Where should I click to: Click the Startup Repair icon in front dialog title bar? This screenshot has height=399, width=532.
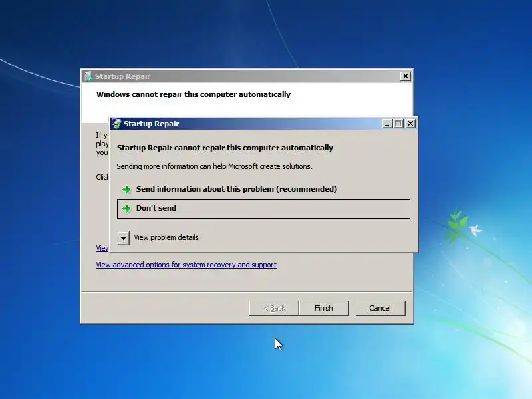116,124
